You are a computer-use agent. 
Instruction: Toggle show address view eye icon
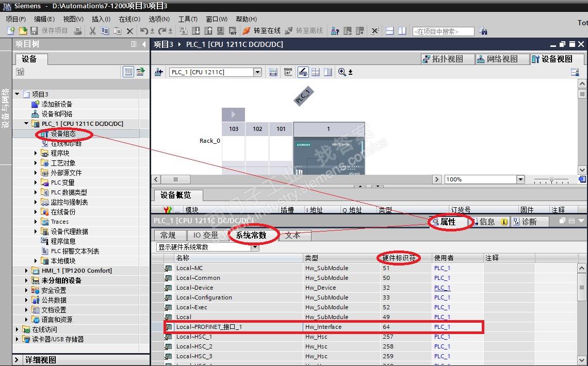(303, 72)
